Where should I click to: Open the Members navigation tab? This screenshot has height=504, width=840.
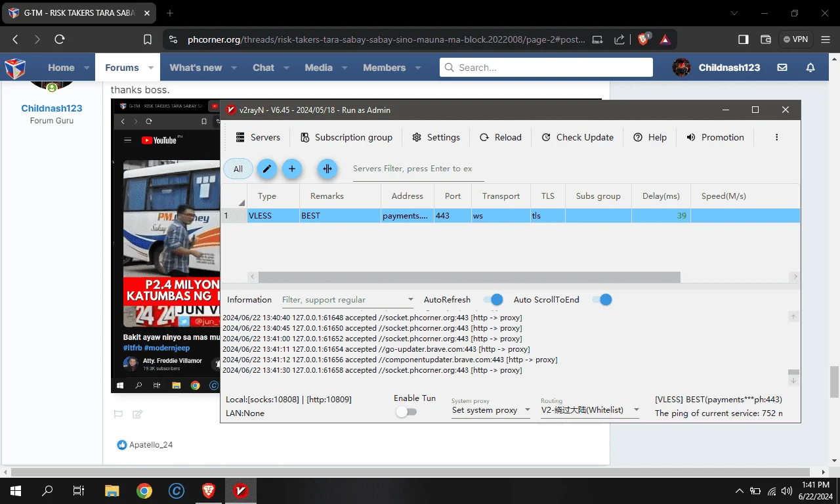384,68
